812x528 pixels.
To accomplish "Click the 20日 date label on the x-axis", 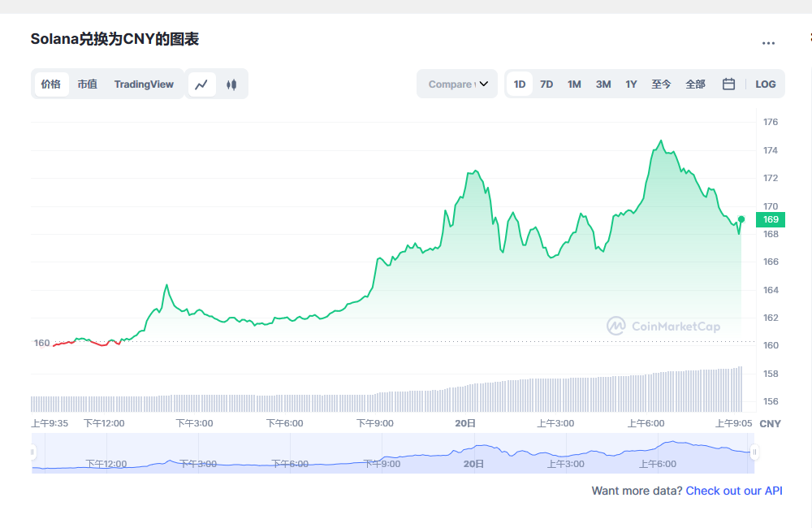I will 465,423.
